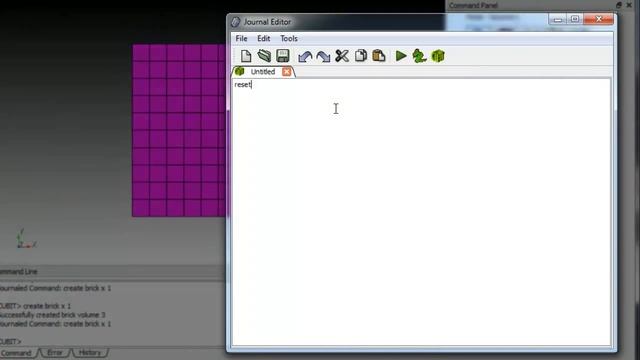
Task: Click the 'reset' text in the journal
Action: click(243, 84)
